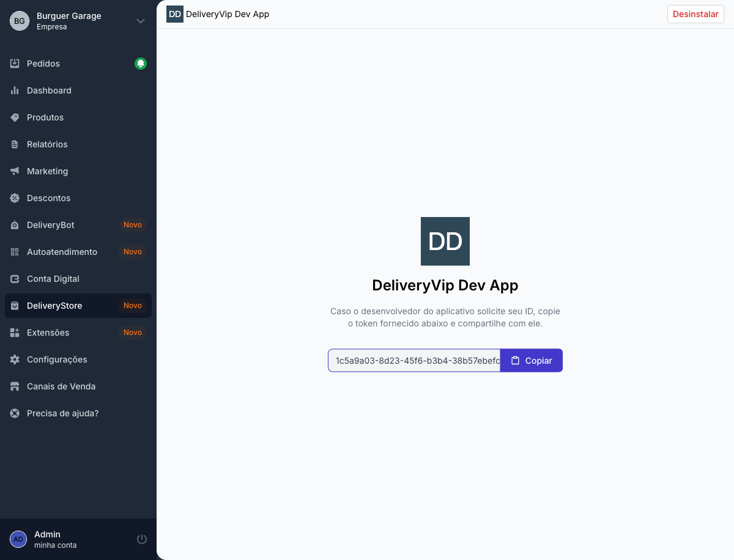Click the Conta Digital wallet icon
The width and height of the screenshot is (734, 560).
coord(15,279)
